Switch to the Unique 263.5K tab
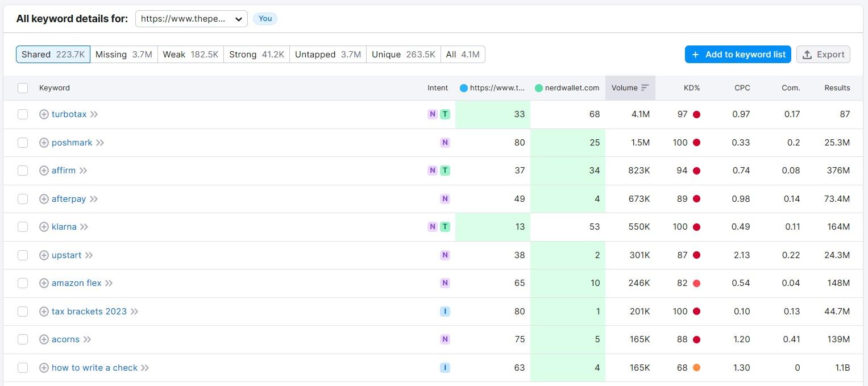The width and height of the screenshot is (868, 386). pyautogui.click(x=404, y=55)
